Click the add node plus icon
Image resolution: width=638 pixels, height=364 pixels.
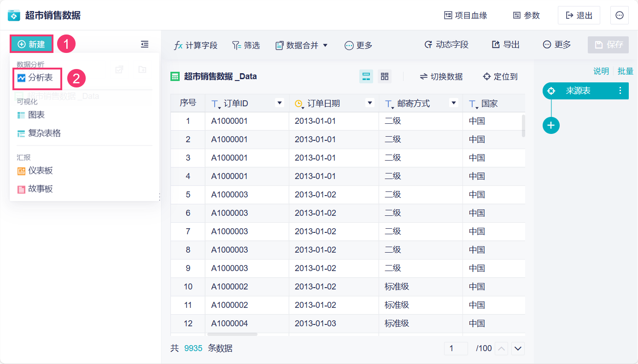pyautogui.click(x=551, y=125)
